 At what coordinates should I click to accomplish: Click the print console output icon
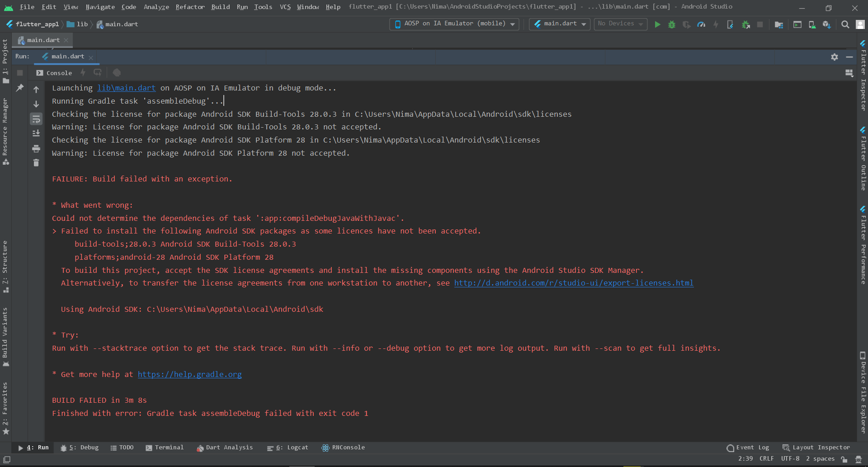click(36, 148)
